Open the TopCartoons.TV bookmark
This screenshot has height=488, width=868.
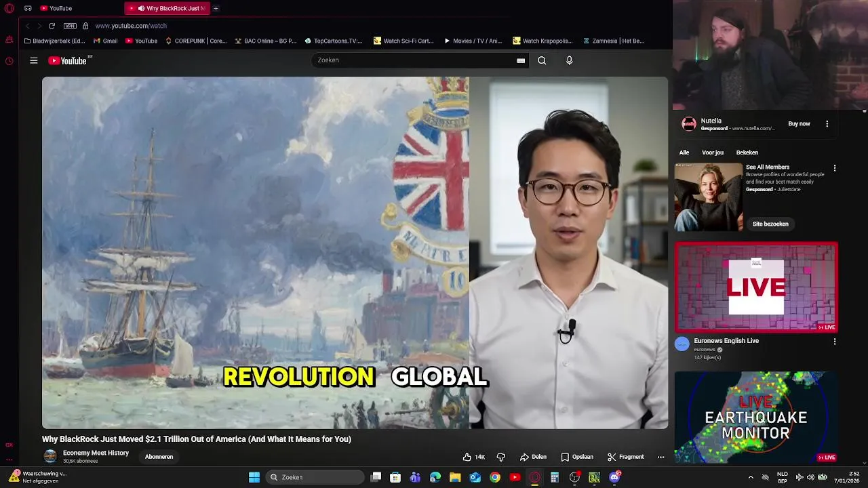click(x=334, y=41)
